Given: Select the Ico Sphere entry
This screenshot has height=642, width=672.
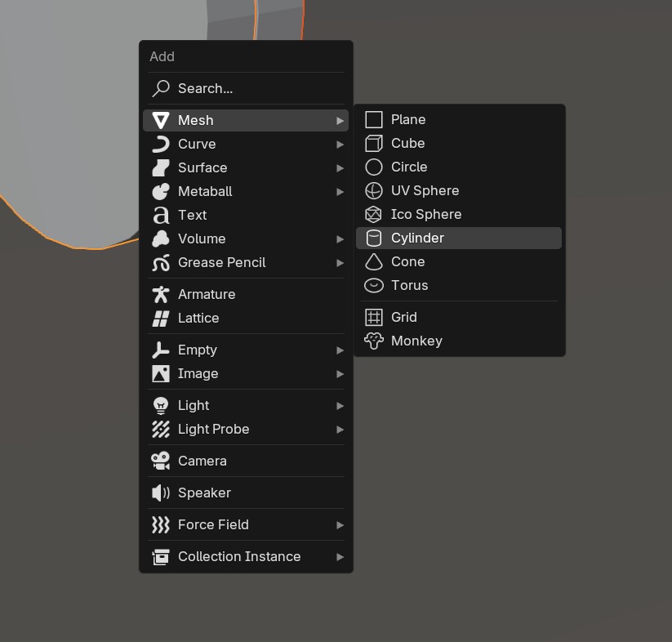Looking at the screenshot, I should coord(459,214).
